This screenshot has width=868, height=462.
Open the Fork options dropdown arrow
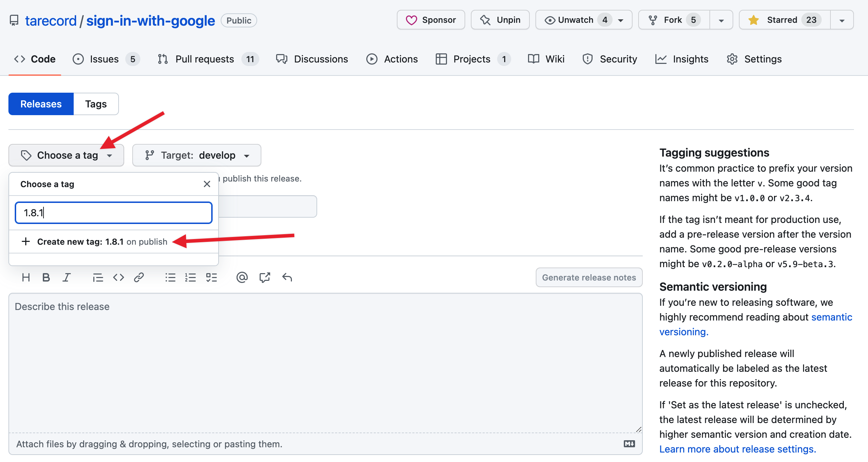pyautogui.click(x=721, y=20)
